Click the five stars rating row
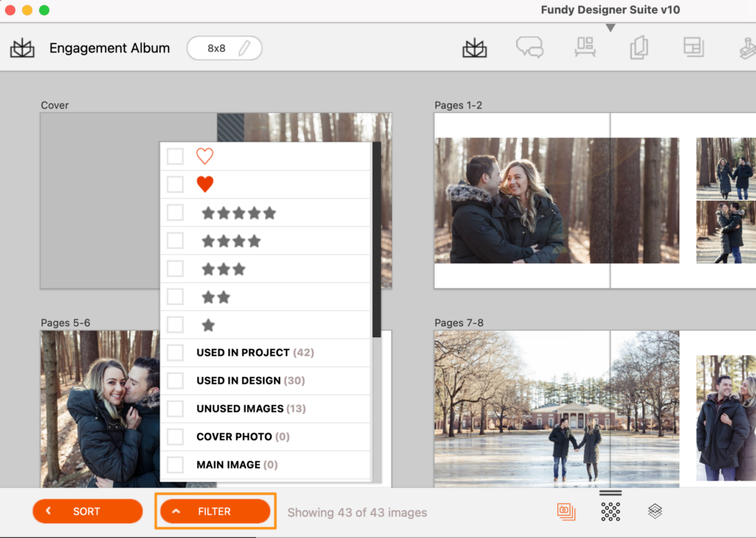The height and width of the screenshot is (538, 756). (266, 213)
